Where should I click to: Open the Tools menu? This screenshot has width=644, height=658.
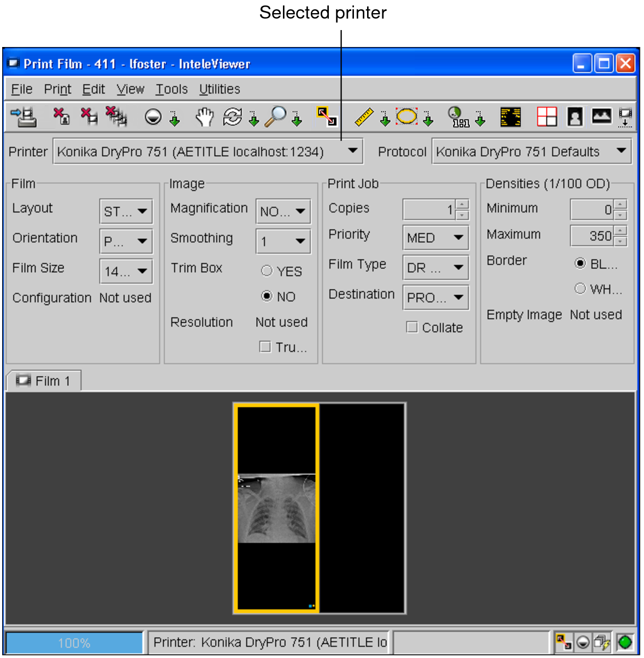(x=171, y=89)
